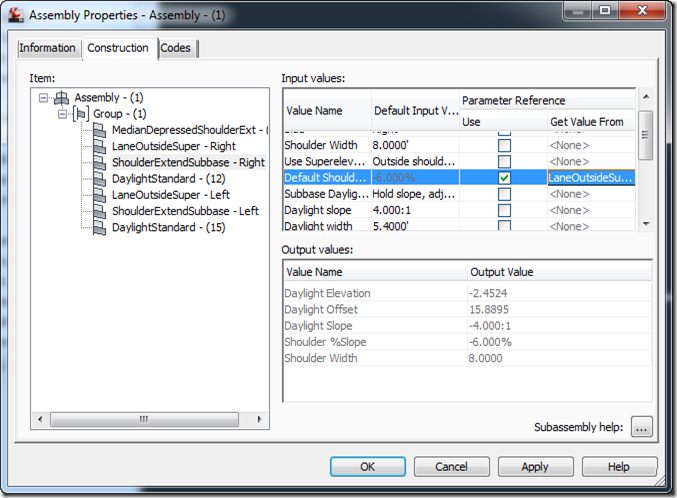Switch to the Information tab
This screenshot has width=677, height=498.
[47, 48]
